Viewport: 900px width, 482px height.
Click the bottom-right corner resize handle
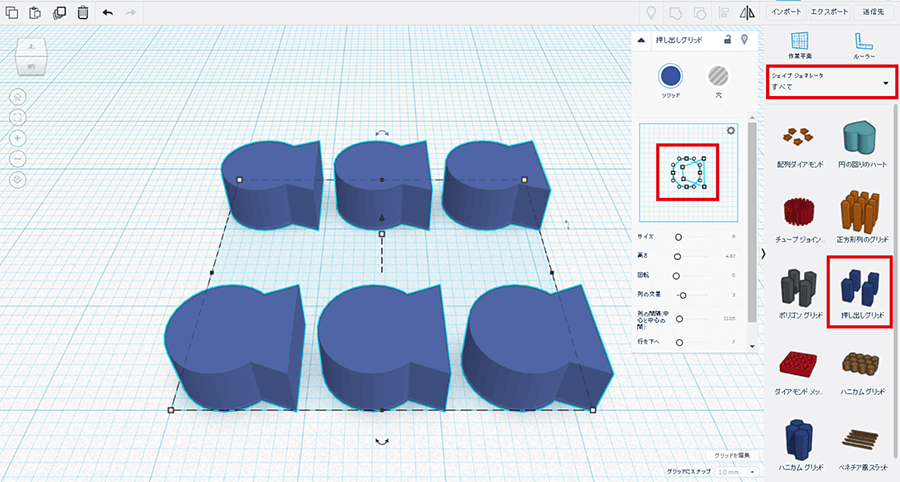[593, 410]
